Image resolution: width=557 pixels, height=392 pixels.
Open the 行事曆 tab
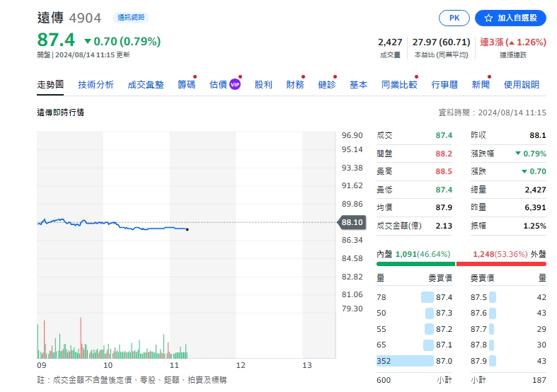pos(444,84)
